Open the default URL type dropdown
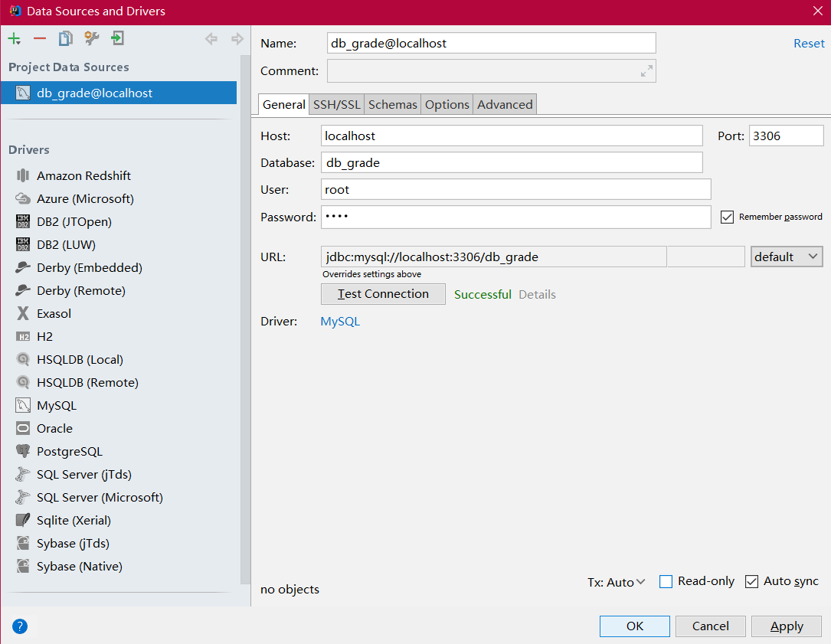Screen dimensions: 831x644 coord(787,257)
